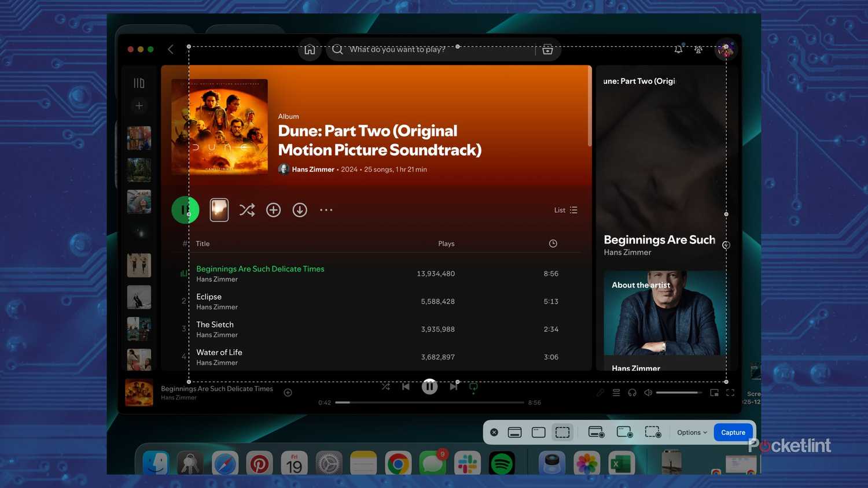Open notifications with the bell icon
The image size is (868, 488).
pos(678,49)
